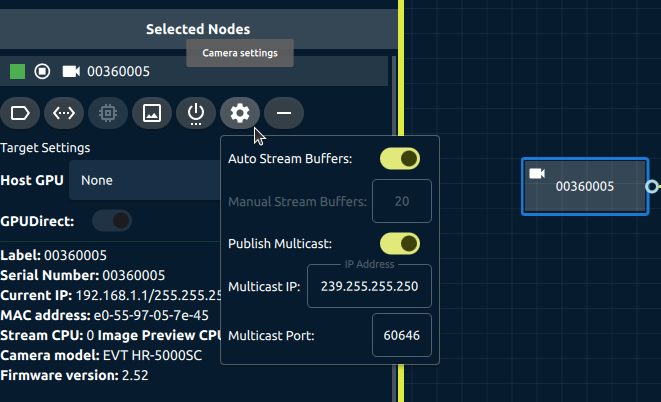The height and width of the screenshot is (402, 661).
Task: Toggle Publish Multicast switch
Action: [400, 244]
